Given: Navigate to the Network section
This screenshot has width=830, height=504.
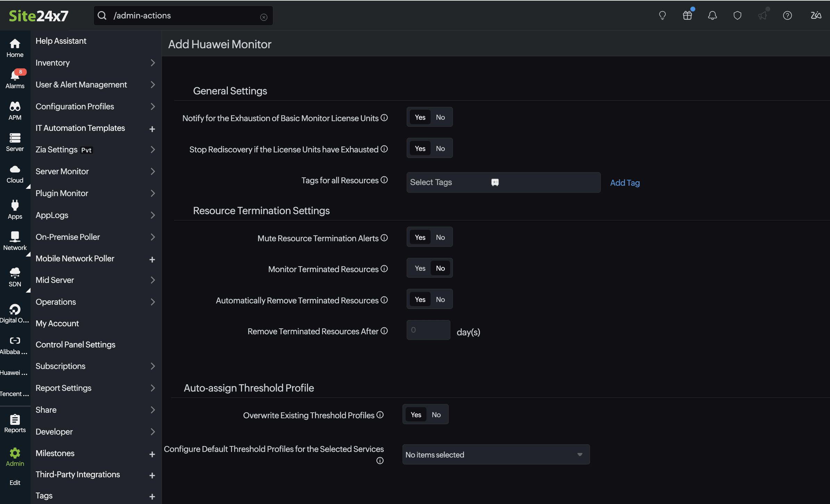Looking at the screenshot, I should [x=15, y=241].
